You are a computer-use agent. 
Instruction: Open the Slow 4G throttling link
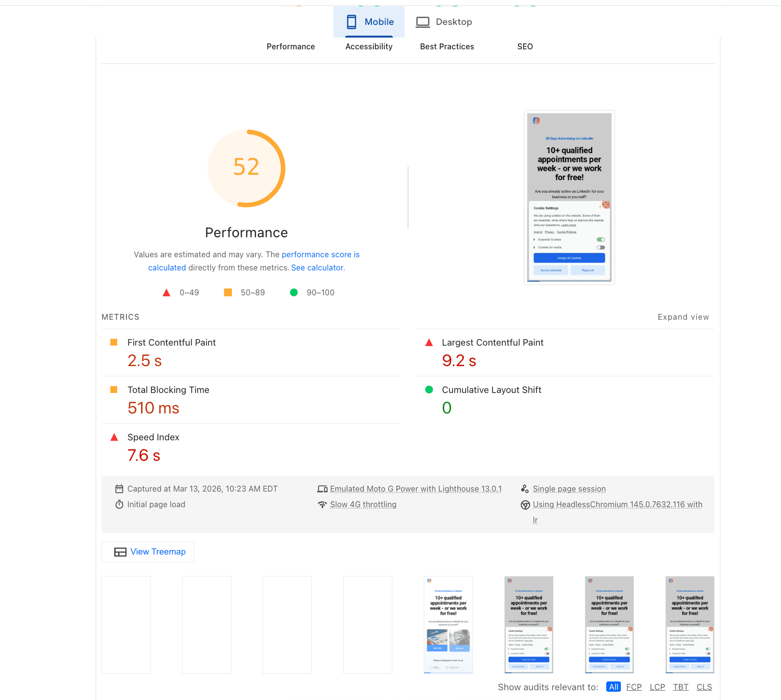point(363,504)
